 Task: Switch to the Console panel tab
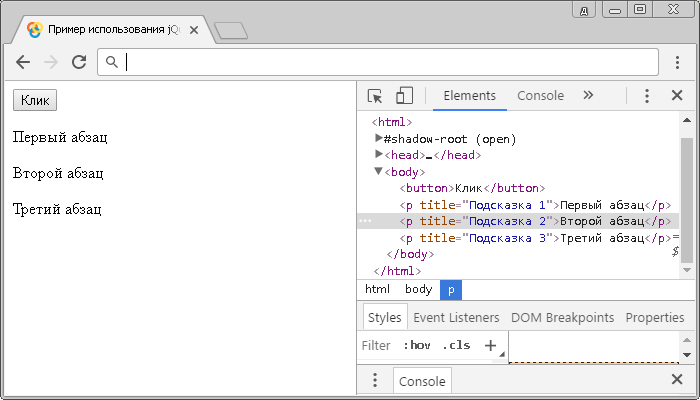[x=540, y=96]
